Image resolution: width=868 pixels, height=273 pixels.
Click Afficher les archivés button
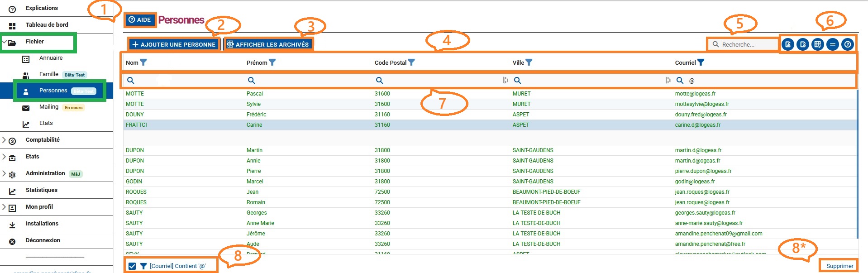pos(267,44)
